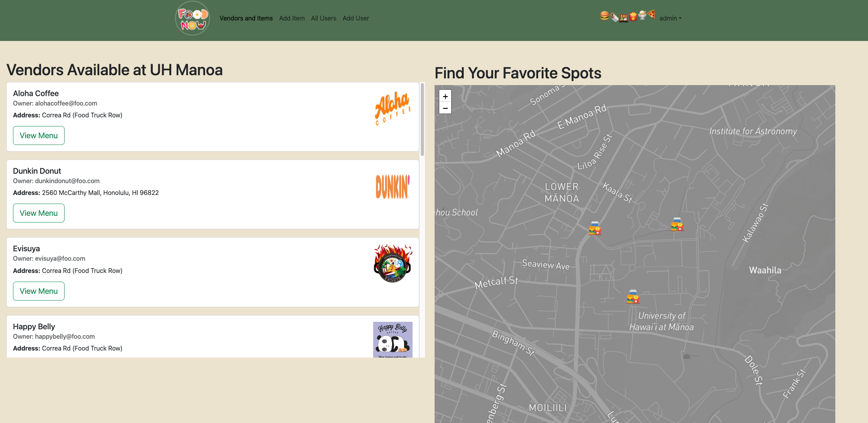Open Vendors and Items page
868x423 pixels.
point(246,18)
